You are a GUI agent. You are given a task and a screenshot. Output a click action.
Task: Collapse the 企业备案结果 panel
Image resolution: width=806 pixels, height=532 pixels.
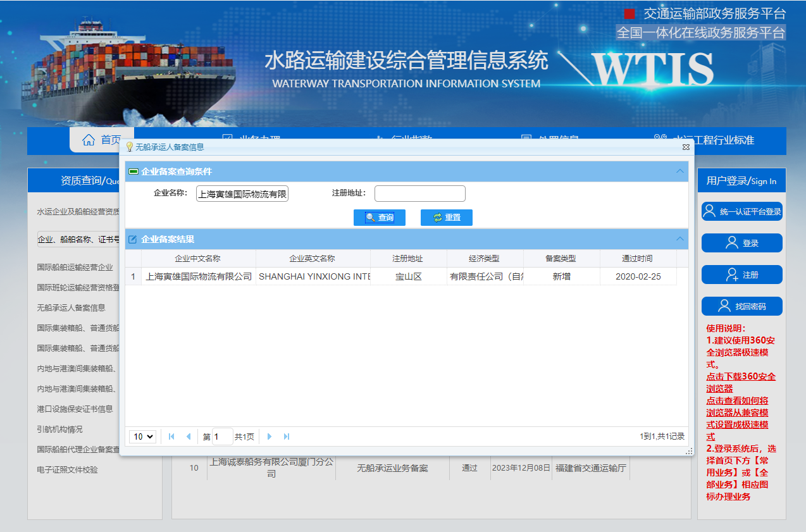tap(680, 239)
